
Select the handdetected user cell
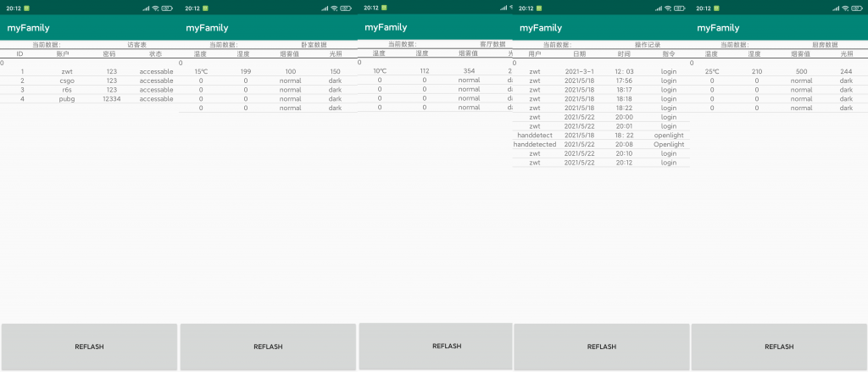tap(535, 145)
